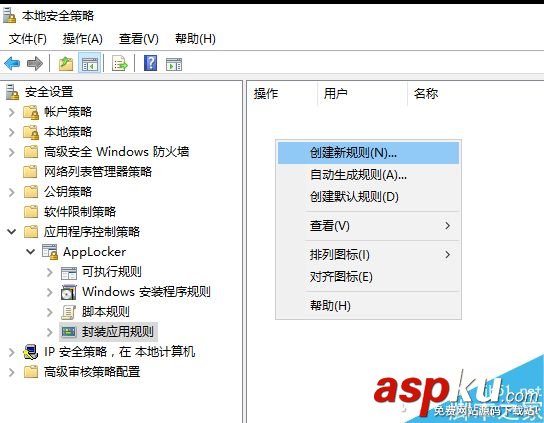Select 脚本规则 tree label
544x423 pixels.
(106, 312)
